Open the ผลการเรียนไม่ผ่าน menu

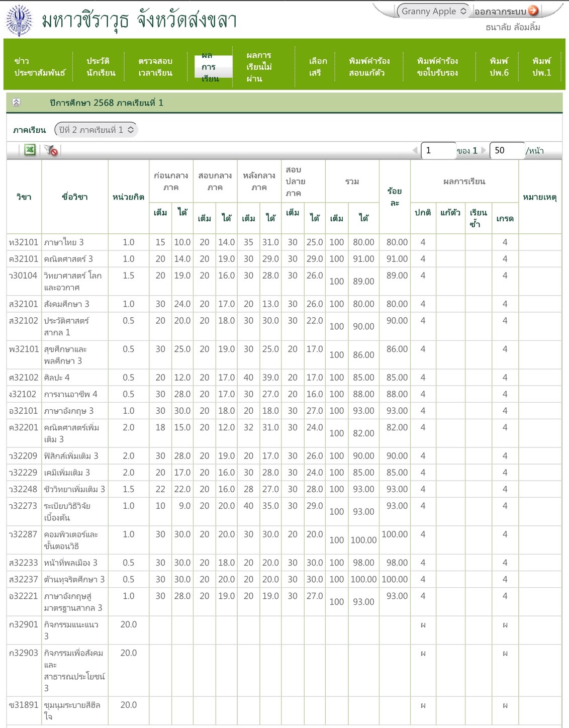click(259, 67)
